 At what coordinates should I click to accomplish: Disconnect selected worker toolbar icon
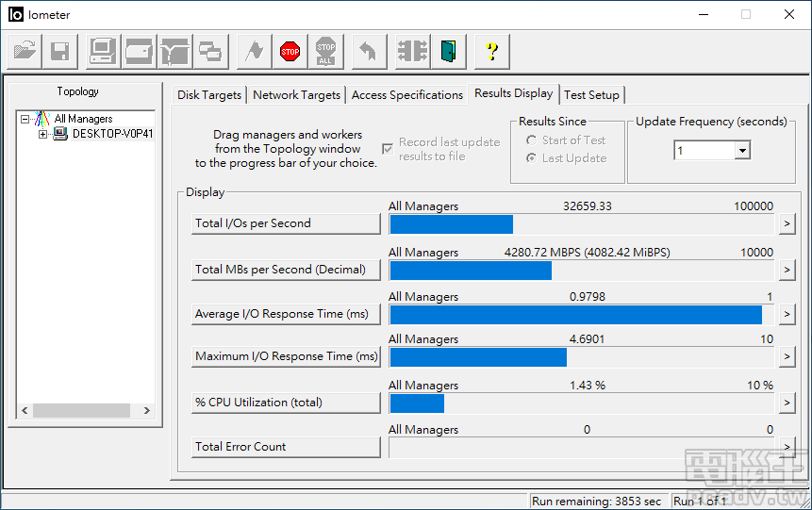click(x=413, y=51)
